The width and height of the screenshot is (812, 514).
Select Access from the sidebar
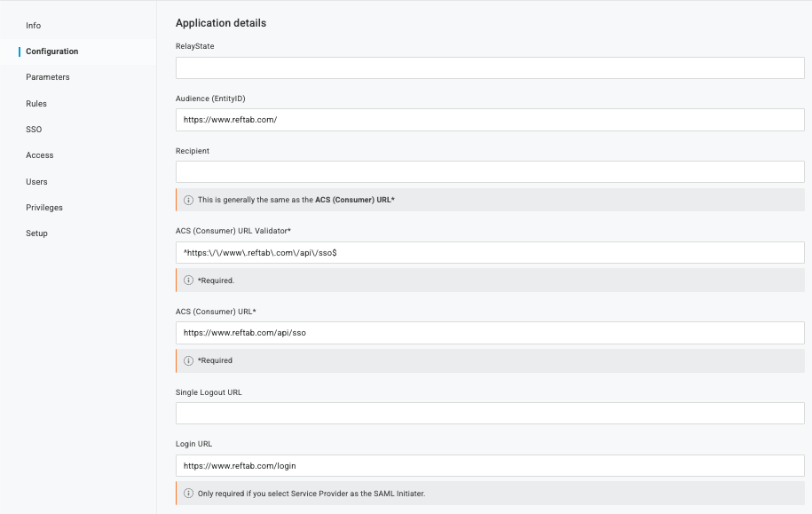click(x=39, y=154)
